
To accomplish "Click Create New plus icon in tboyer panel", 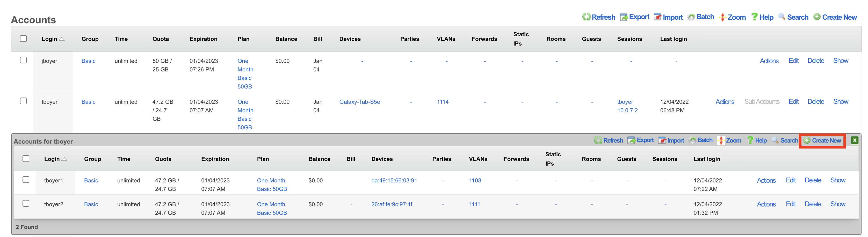I will pos(807,140).
